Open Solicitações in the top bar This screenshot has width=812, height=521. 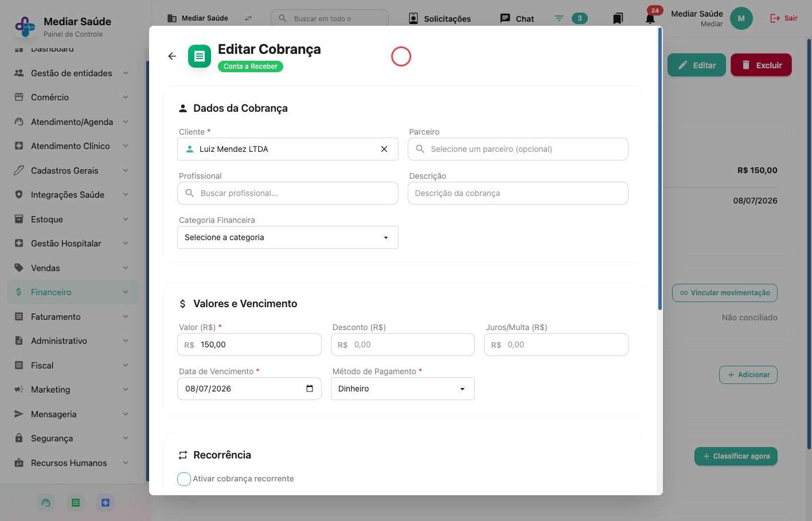[440, 18]
